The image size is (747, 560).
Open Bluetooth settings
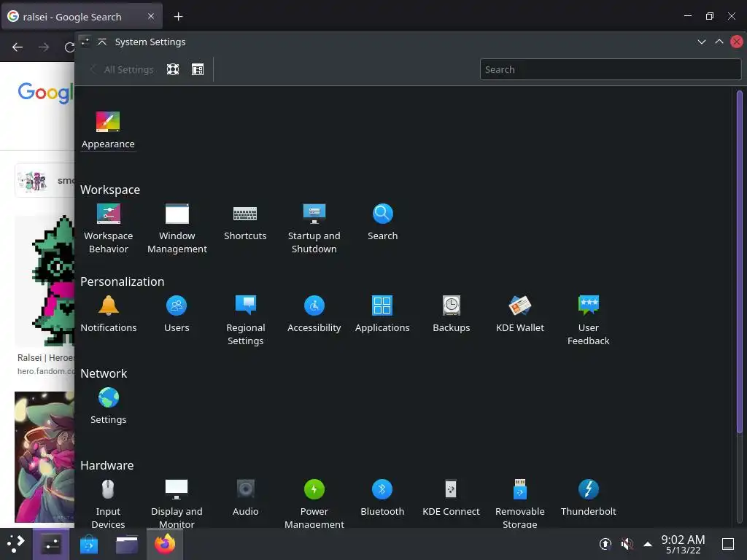(x=382, y=498)
